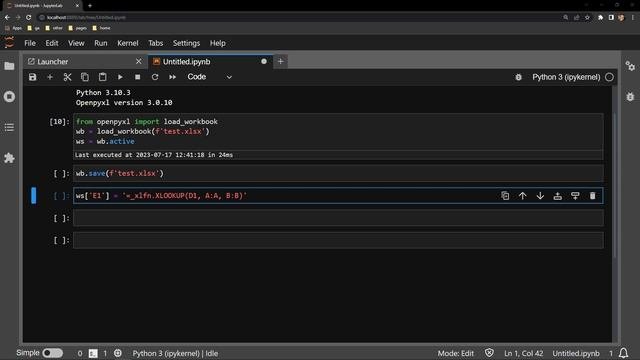Open the File Browser sidebar panel
The image size is (640, 360).
9,66
